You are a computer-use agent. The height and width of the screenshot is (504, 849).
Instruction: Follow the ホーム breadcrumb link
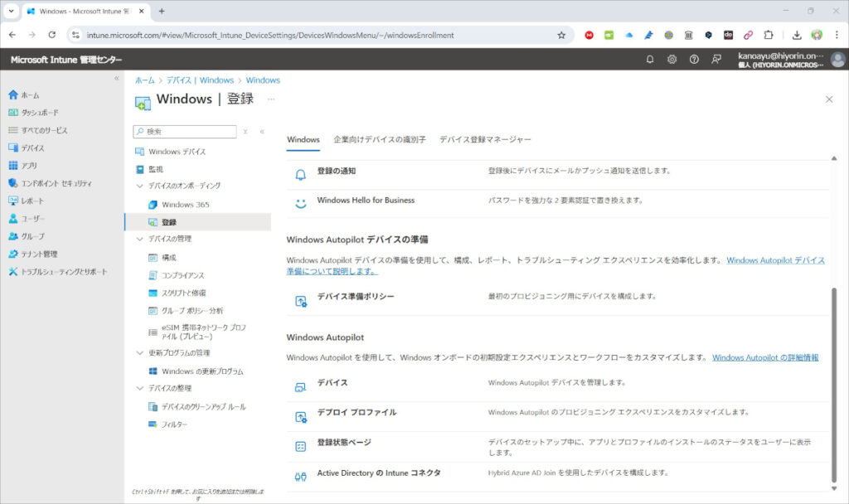click(144, 80)
